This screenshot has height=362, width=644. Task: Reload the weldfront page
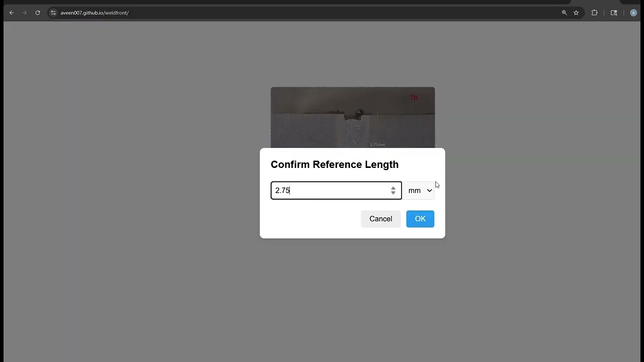(x=37, y=13)
